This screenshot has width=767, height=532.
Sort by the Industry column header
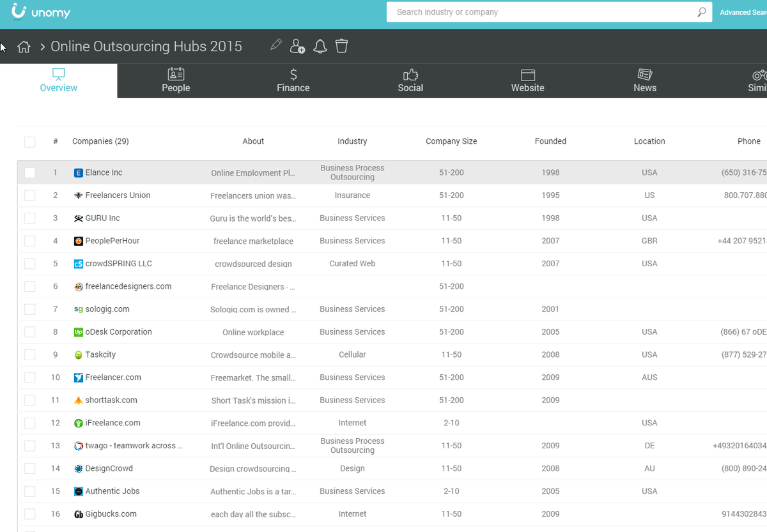[352, 141]
